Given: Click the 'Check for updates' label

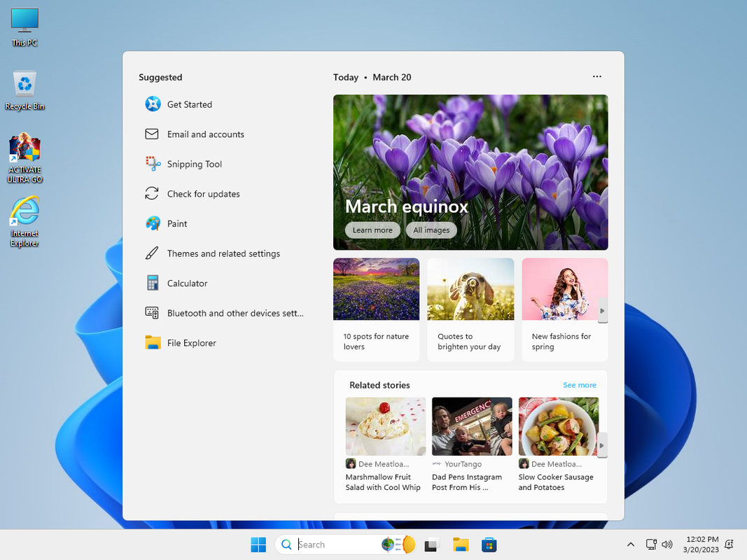Looking at the screenshot, I should pos(204,194).
